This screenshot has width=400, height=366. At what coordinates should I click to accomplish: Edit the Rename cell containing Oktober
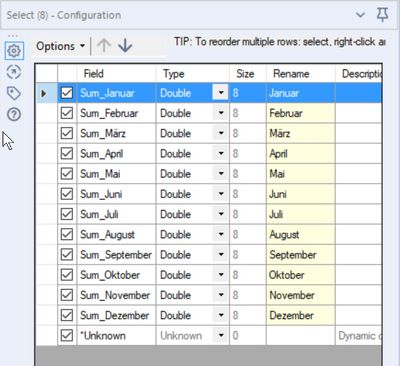tap(301, 275)
